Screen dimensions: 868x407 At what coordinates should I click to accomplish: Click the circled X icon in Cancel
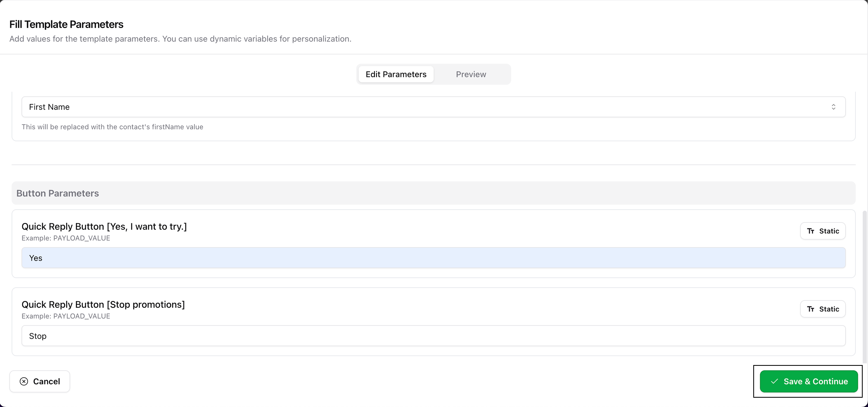click(24, 381)
